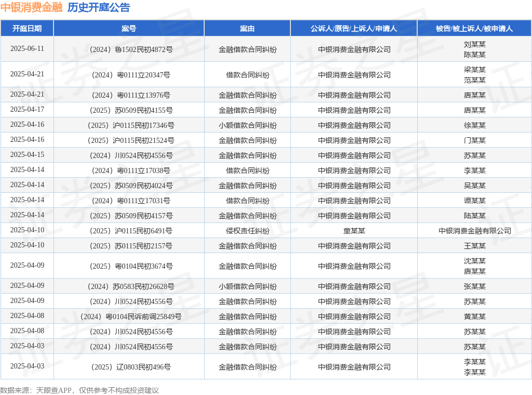The height and width of the screenshot is (395, 532).
Task: Open case 苏0509民初4157号
Action: 131,216
